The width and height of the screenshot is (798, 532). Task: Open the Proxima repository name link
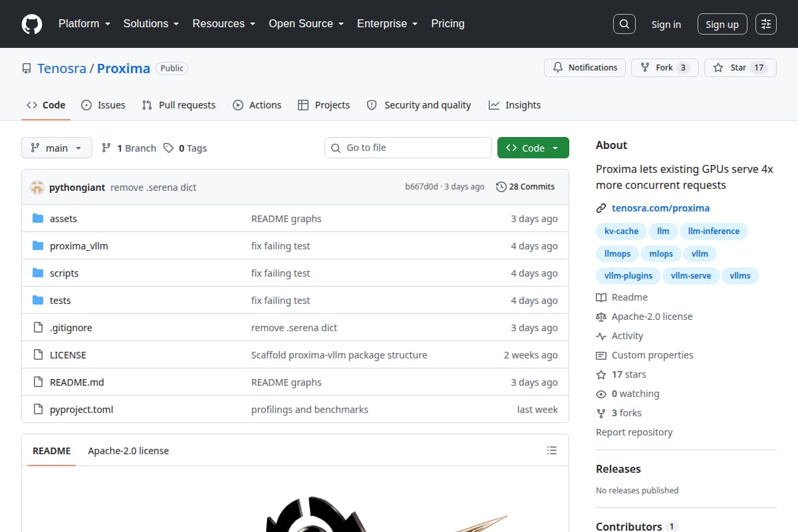pos(124,68)
